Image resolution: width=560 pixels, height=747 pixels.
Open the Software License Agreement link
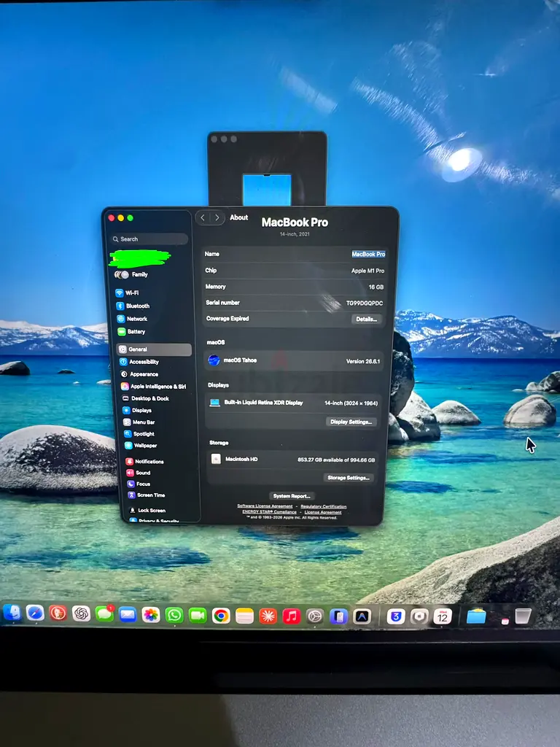(x=265, y=506)
